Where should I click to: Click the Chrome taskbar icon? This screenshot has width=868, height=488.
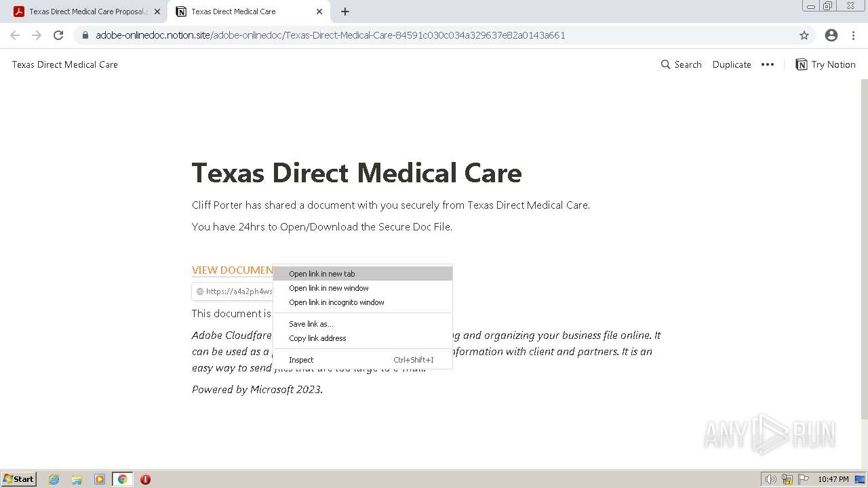coord(123,479)
